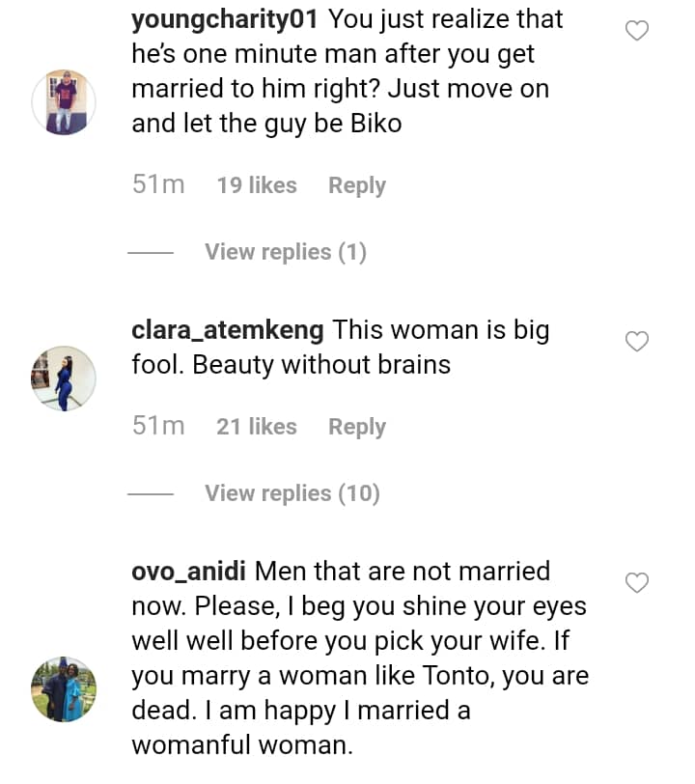Like youngcharity01's comment with the heart icon
Image resolution: width=695 pixels, height=784 pixels.
[637, 31]
